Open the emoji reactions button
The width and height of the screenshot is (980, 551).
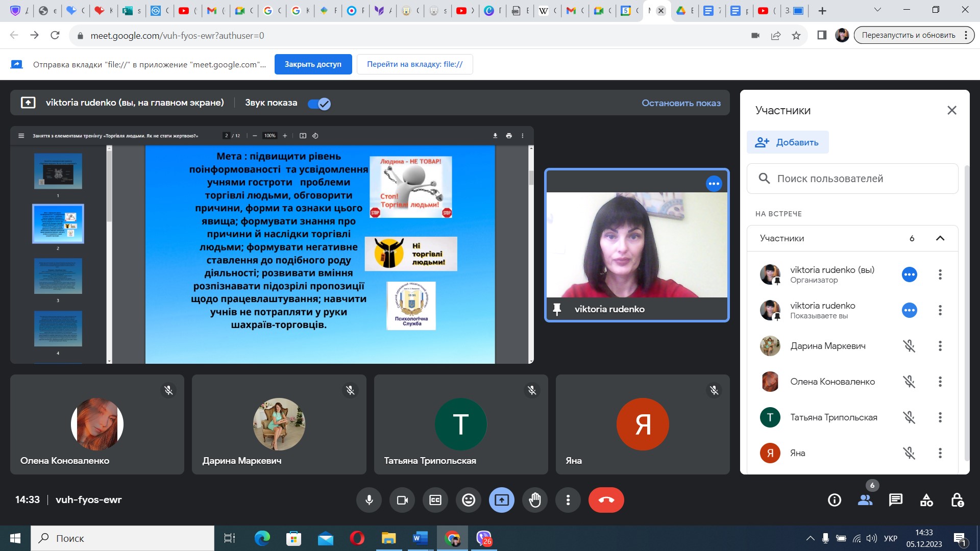[469, 500]
